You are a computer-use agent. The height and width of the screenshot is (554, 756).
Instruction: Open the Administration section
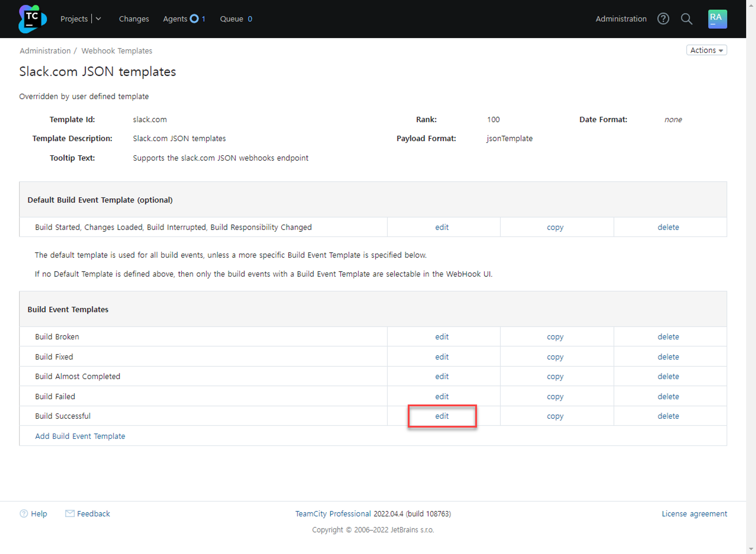coord(621,19)
